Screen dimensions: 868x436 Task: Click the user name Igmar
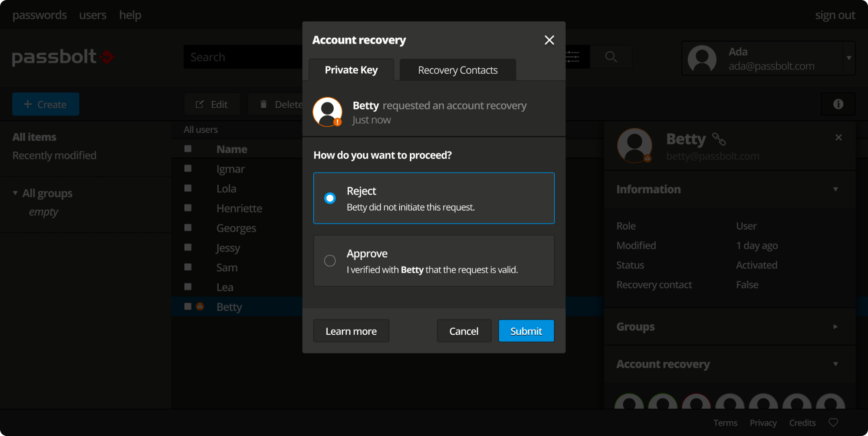point(230,169)
